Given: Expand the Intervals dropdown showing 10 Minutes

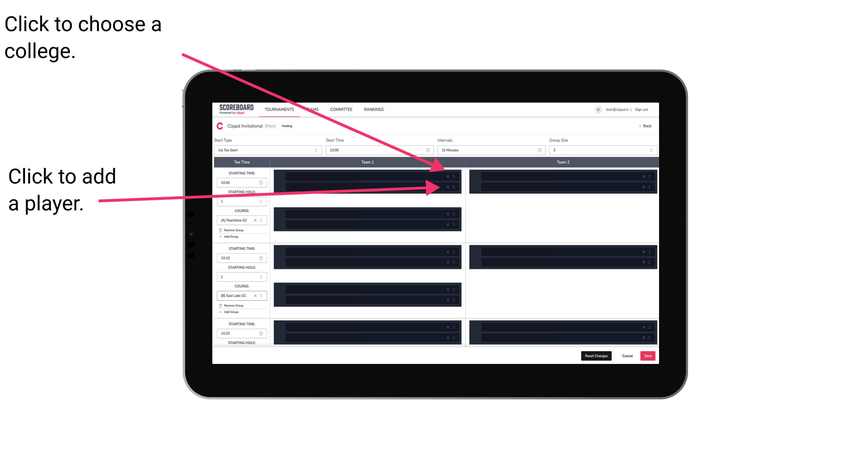Looking at the screenshot, I should (x=490, y=151).
